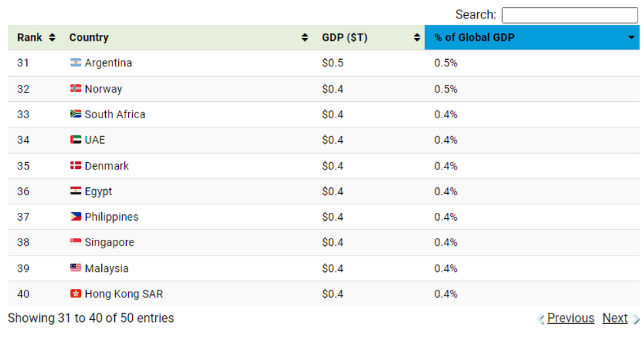Click the Malaysia flag icon

pos(76,268)
